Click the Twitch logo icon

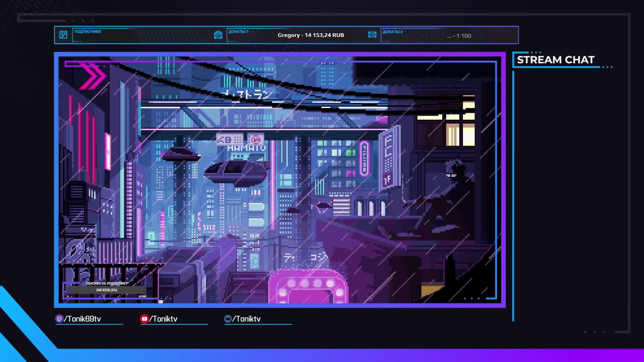pos(59,319)
